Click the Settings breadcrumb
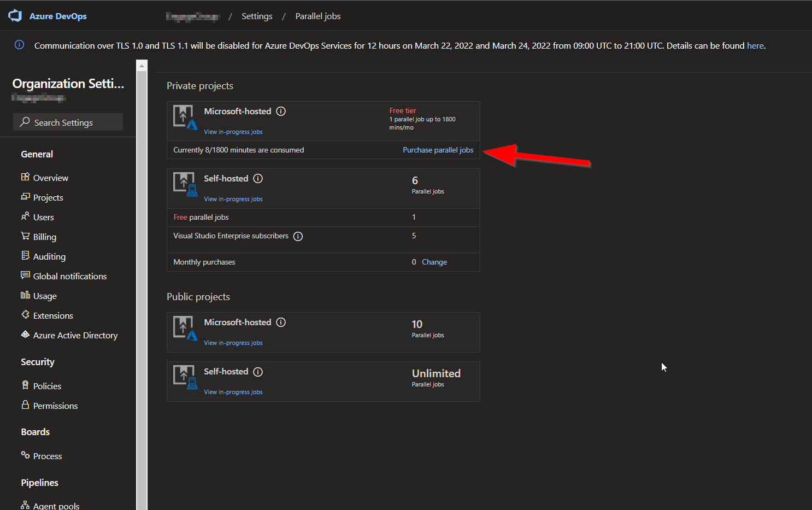The width and height of the screenshot is (812, 510). pyautogui.click(x=257, y=16)
